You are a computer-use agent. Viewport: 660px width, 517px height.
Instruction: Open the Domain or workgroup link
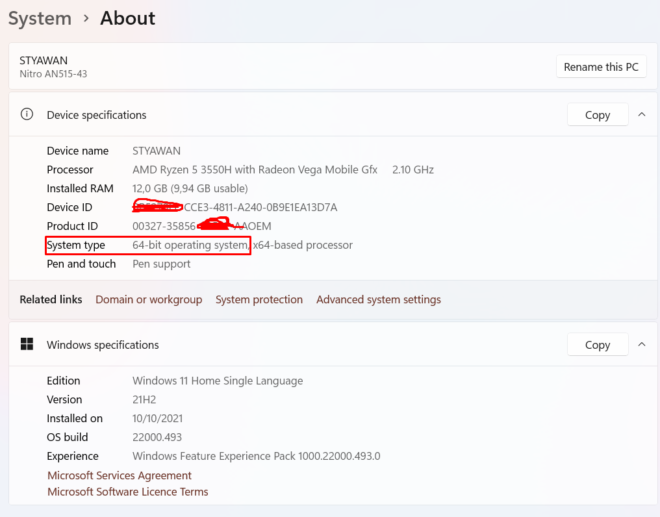(149, 299)
